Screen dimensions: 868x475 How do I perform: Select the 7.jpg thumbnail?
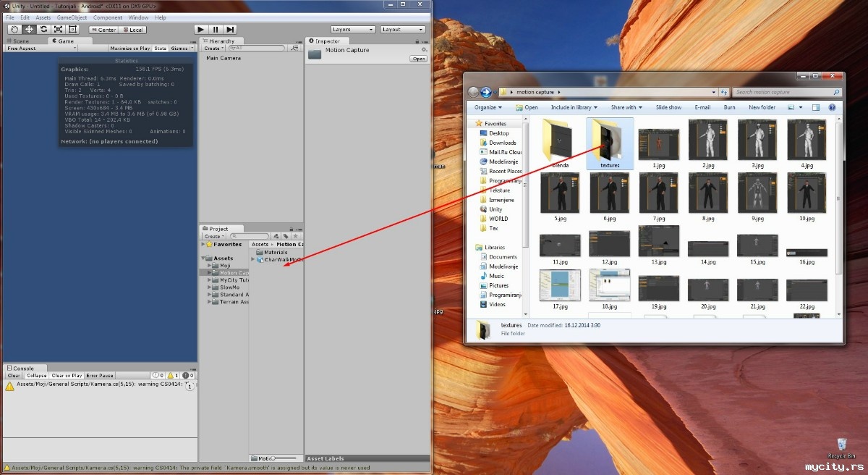658,193
